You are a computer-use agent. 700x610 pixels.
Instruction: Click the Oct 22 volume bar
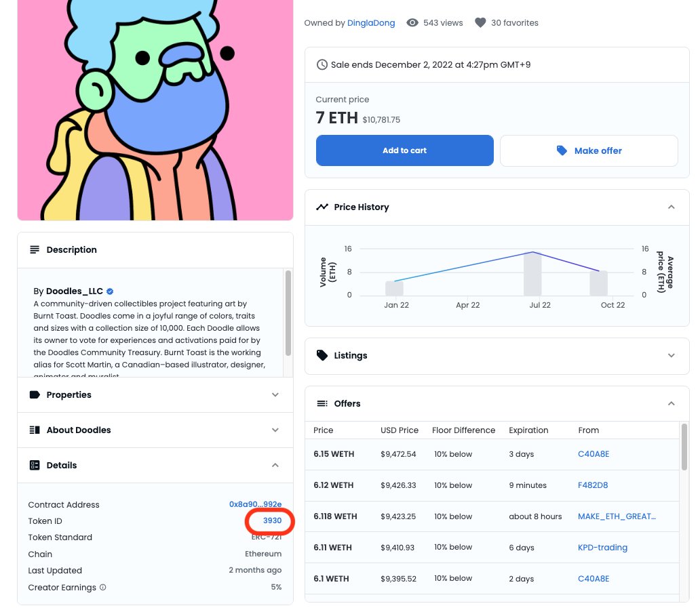599,283
